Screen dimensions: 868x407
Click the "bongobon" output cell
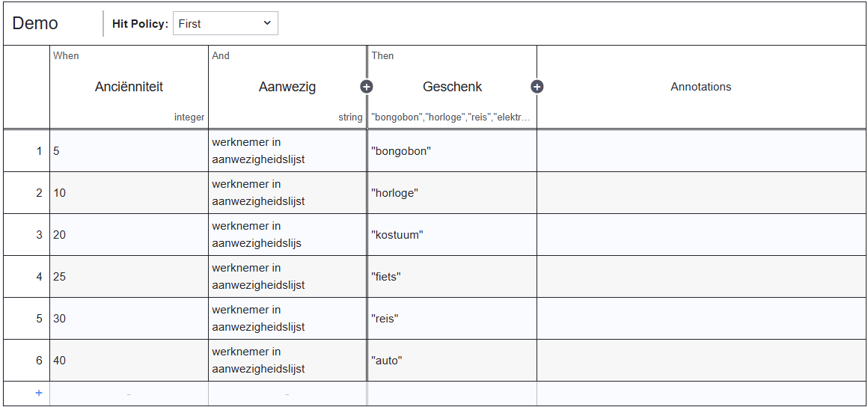coord(452,151)
